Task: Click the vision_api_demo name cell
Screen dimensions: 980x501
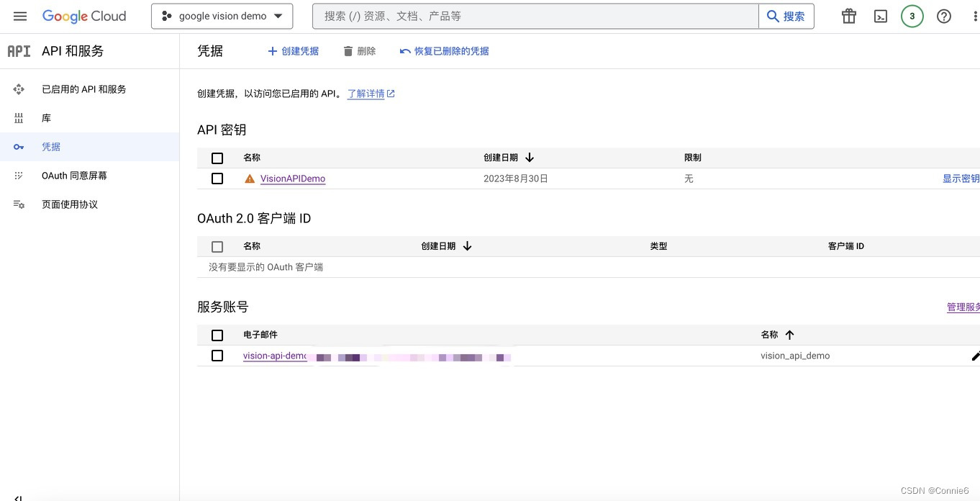Action: [x=795, y=356]
